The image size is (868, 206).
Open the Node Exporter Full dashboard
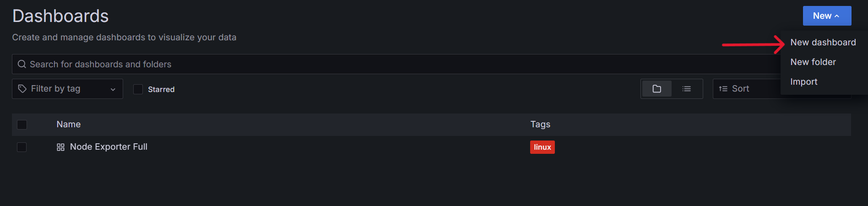point(108,147)
